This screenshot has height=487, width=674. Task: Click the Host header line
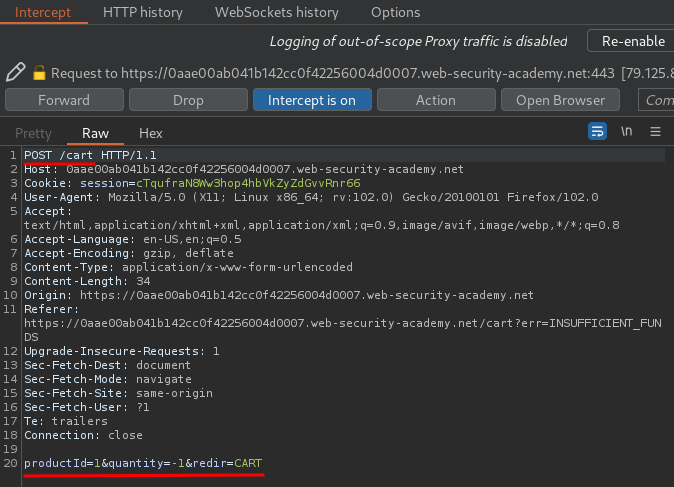(x=244, y=169)
